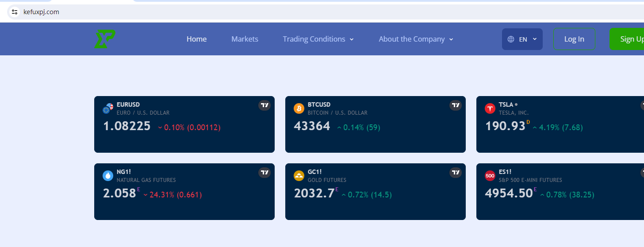Click the globe language icon
644x247 pixels.
[x=511, y=39]
